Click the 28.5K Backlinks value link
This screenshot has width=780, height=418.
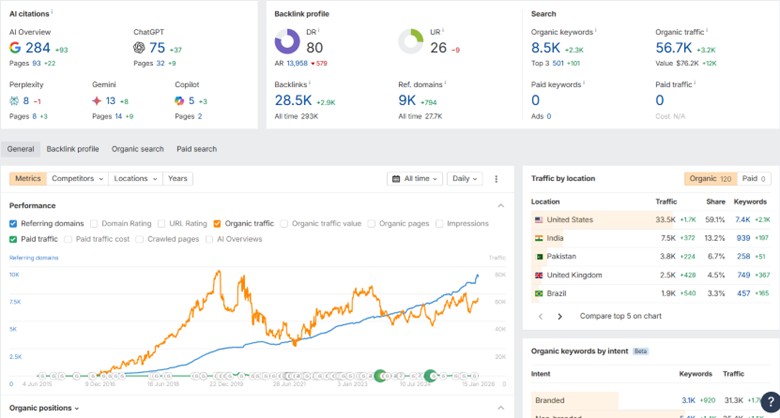[x=292, y=100]
